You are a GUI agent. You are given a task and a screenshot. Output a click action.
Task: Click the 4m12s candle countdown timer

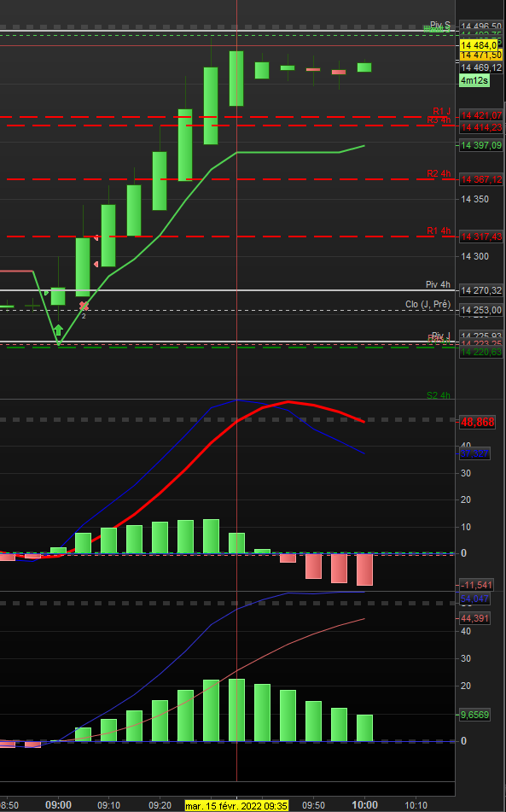click(x=474, y=80)
